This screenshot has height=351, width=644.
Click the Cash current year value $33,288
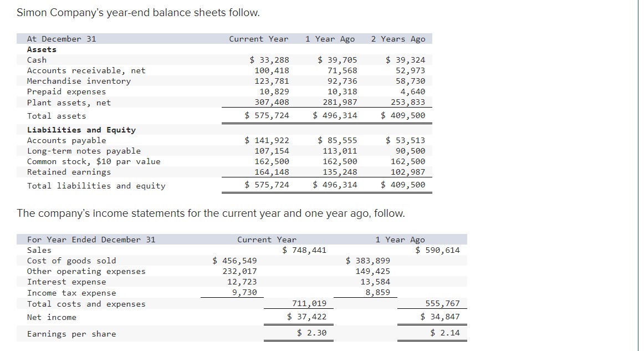269,60
